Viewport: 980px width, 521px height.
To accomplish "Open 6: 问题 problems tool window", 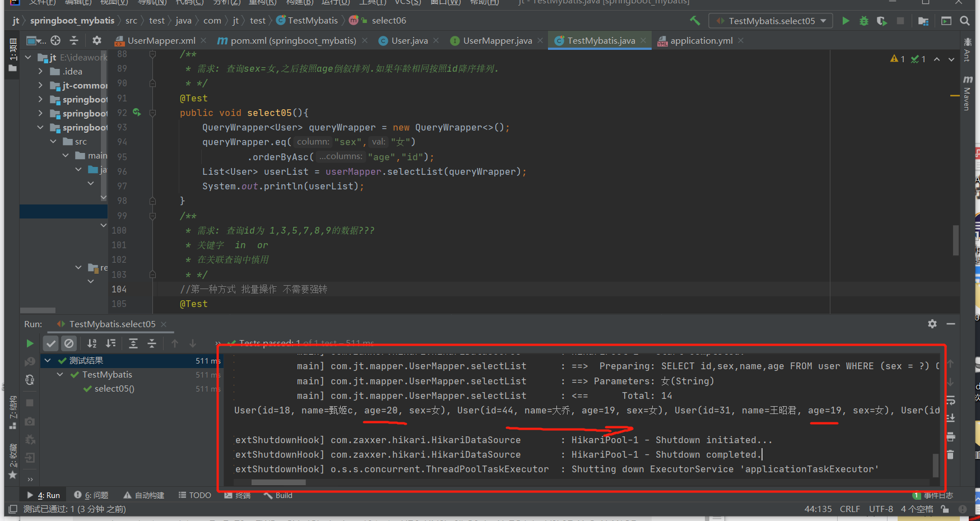I will pyautogui.click(x=92, y=495).
